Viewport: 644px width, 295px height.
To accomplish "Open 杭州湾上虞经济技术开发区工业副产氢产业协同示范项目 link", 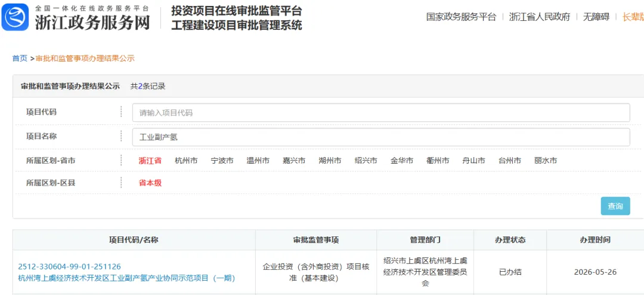I will [126, 278].
